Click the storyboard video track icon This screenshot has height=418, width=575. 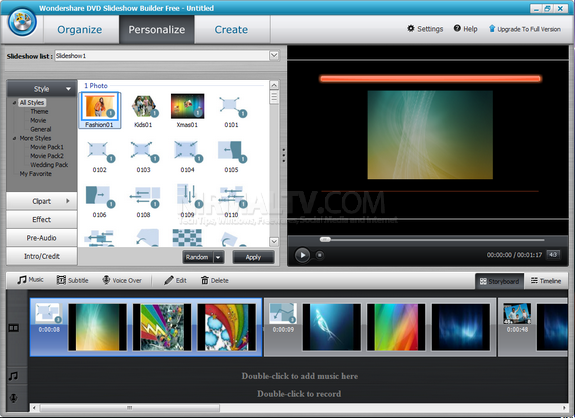pyautogui.click(x=14, y=328)
